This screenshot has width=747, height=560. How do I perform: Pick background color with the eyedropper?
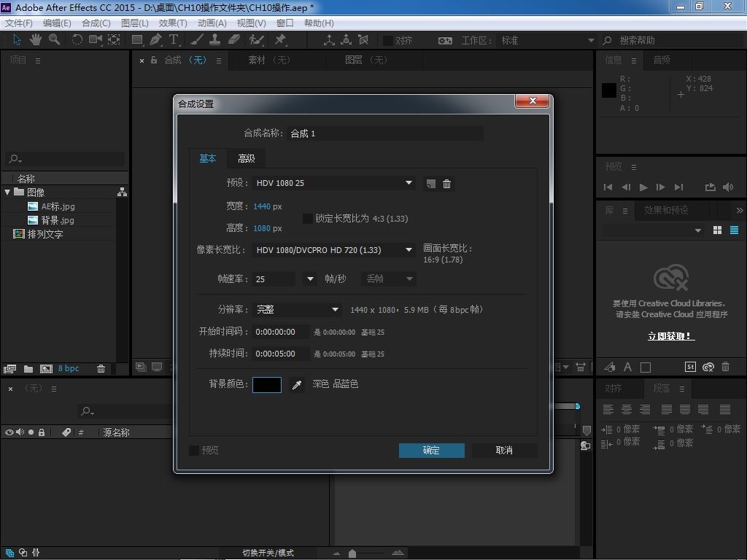coord(296,385)
